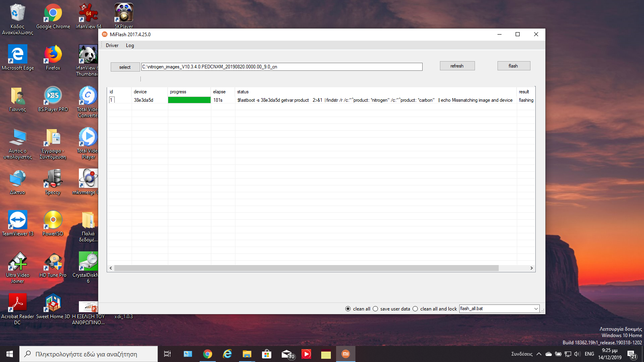Open the Windows Start menu
This screenshot has width=644, height=362.
pyautogui.click(x=10, y=354)
